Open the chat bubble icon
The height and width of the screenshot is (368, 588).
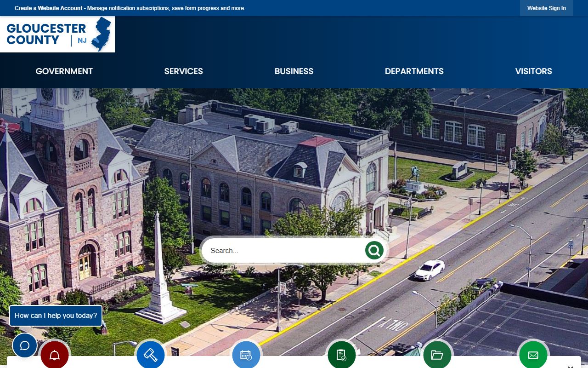click(x=25, y=345)
